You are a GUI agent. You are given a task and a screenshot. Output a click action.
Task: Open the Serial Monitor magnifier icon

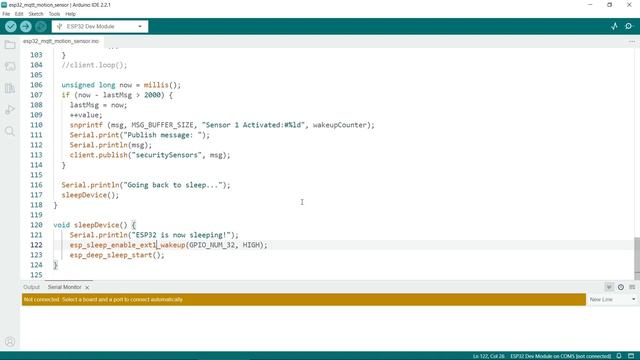629,27
